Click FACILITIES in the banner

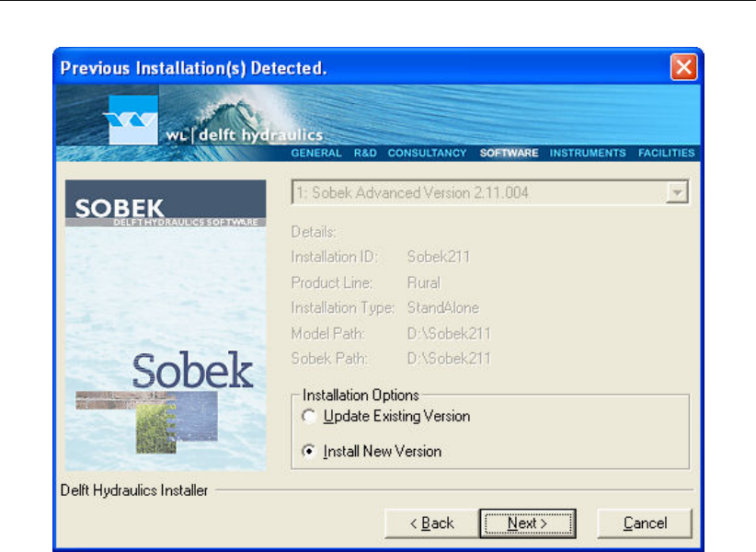click(x=666, y=153)
